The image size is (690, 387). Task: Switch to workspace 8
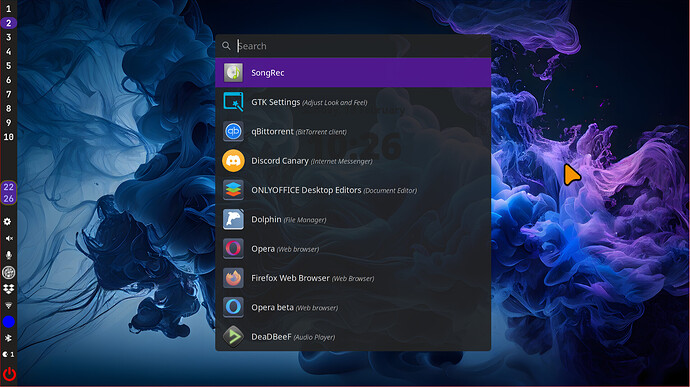point(8,108)
